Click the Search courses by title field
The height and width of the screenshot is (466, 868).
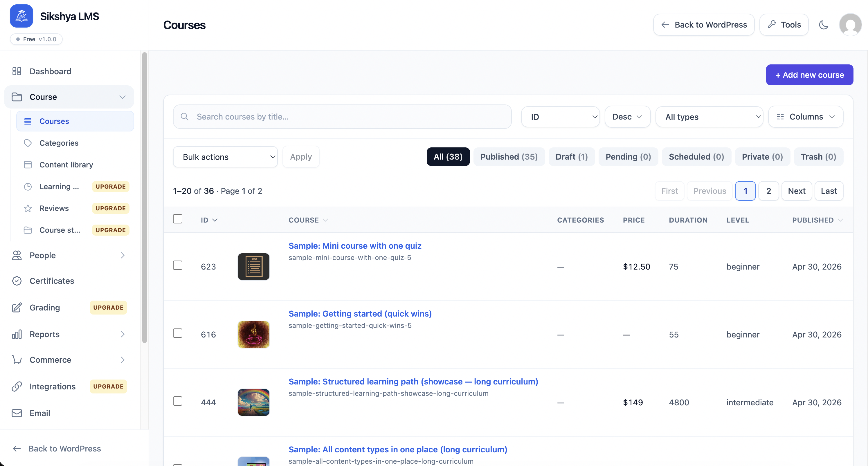(342, 117)
